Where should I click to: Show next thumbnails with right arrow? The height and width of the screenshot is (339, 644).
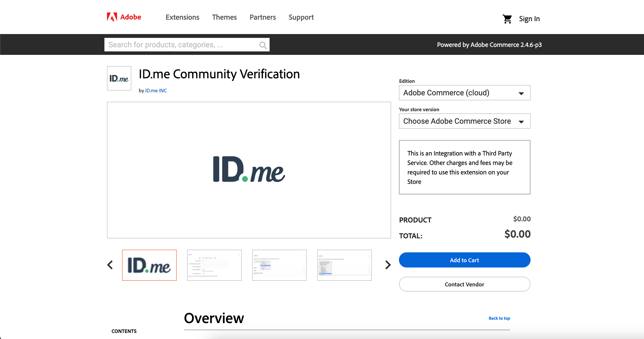388,265
